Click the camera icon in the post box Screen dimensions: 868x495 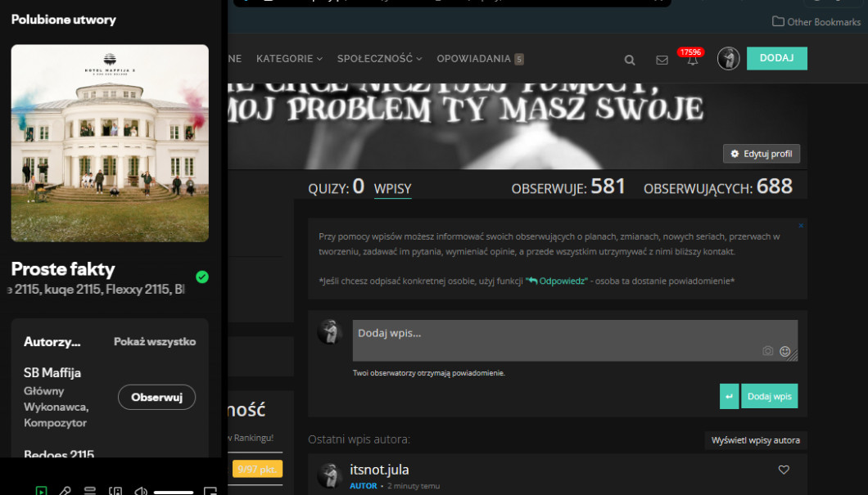point(767,351)
